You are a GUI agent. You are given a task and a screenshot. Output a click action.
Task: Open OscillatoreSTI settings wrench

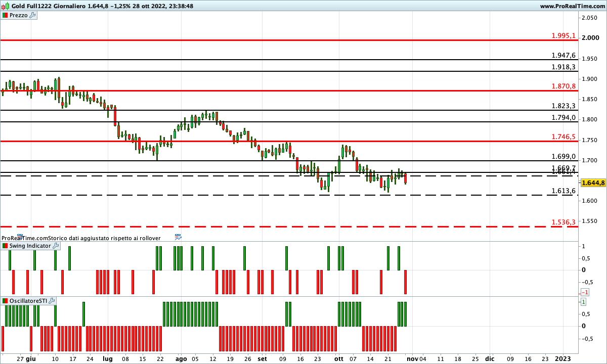52,301
